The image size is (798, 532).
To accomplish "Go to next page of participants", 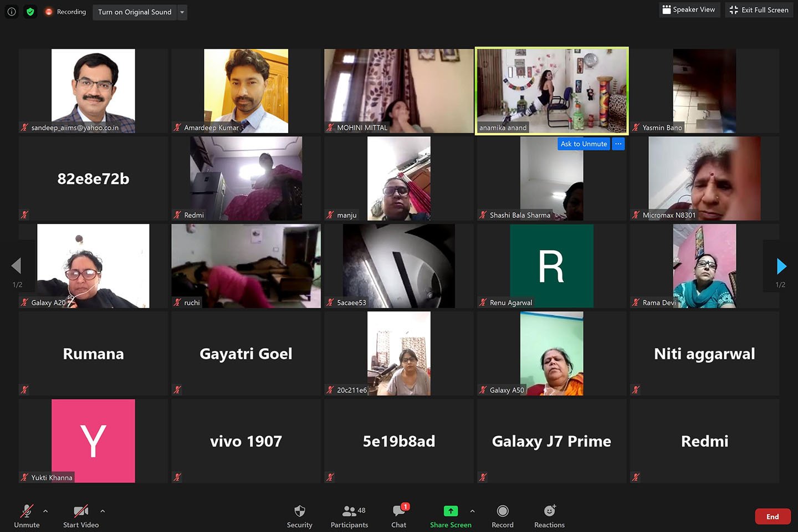I will (781, 267).
